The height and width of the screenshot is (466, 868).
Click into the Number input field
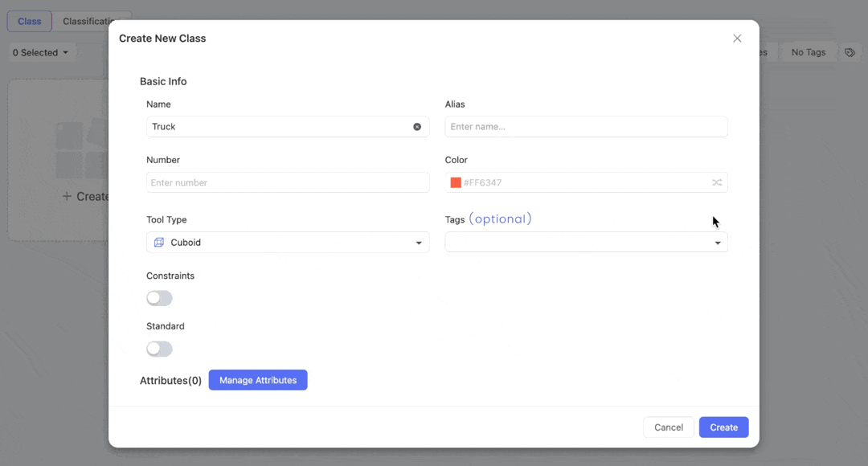point(288,182)
